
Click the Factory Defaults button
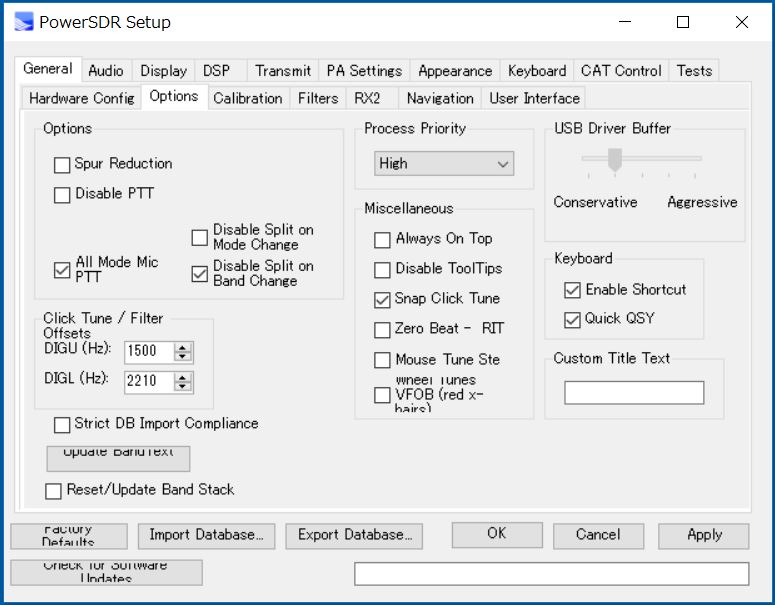pyautogui.click(x=69, y=536)
